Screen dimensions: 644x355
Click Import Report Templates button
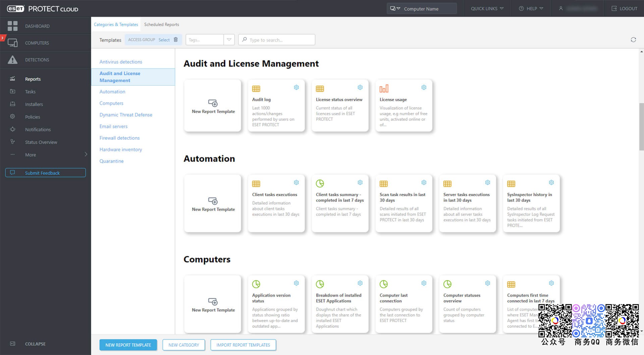243,345
